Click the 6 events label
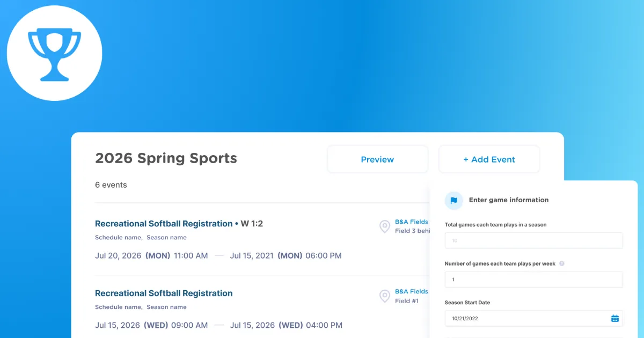 (x=111, y=185)
